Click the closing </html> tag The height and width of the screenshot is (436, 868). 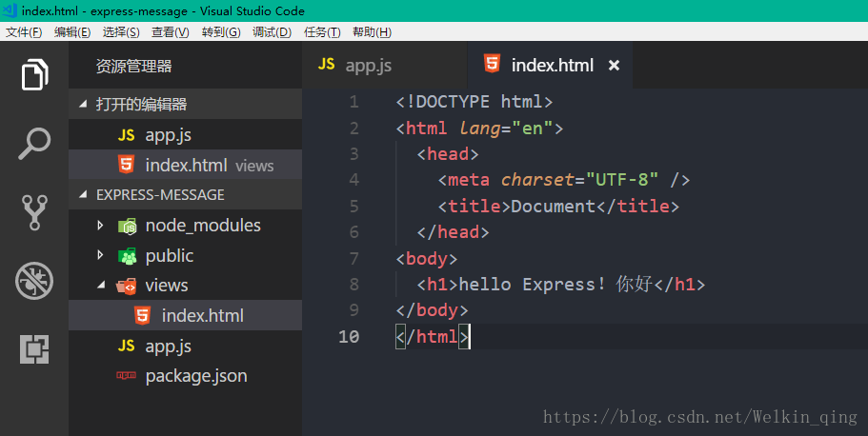pos(433,336)
